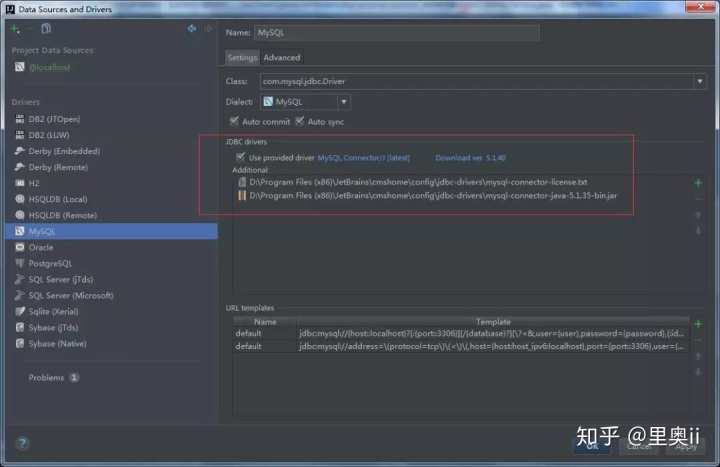Move URL template up
Image resolution: width=720 pixels, height=467 pixels.
tap(698, 356)
